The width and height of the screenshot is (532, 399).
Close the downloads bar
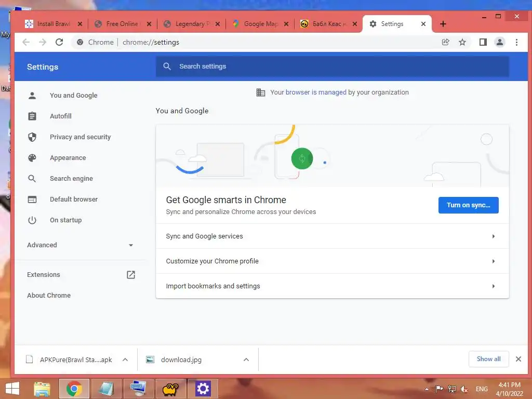[518, 359]
